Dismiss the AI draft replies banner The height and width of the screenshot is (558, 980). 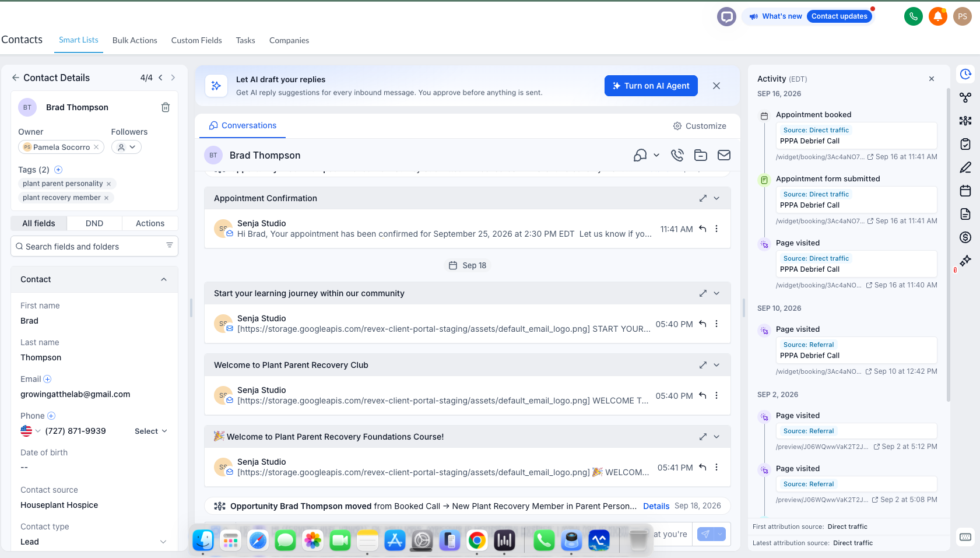716,86
